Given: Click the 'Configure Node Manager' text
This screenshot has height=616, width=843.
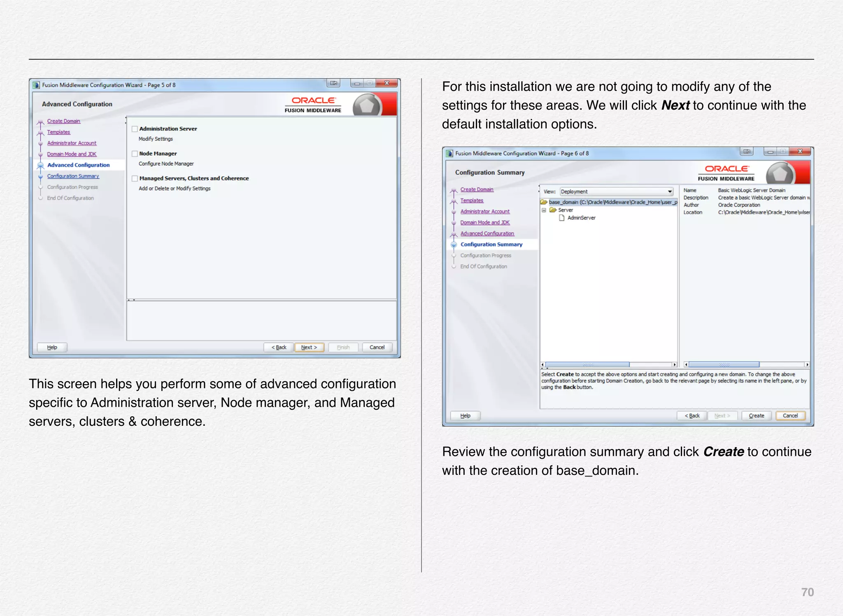Looking at the screenshot, I should pyautogui.click(x=166, y=164).
